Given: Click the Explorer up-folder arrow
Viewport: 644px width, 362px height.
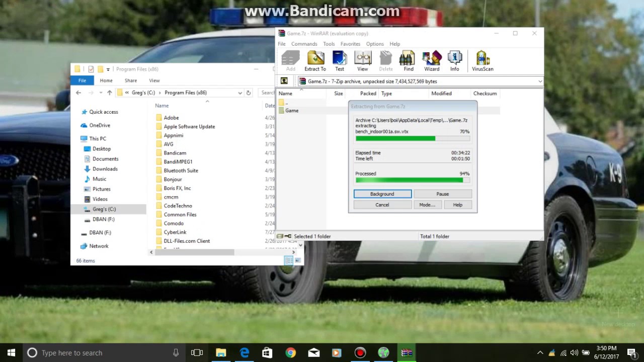Looking at the screenshot, I should (x=110, y=93).
